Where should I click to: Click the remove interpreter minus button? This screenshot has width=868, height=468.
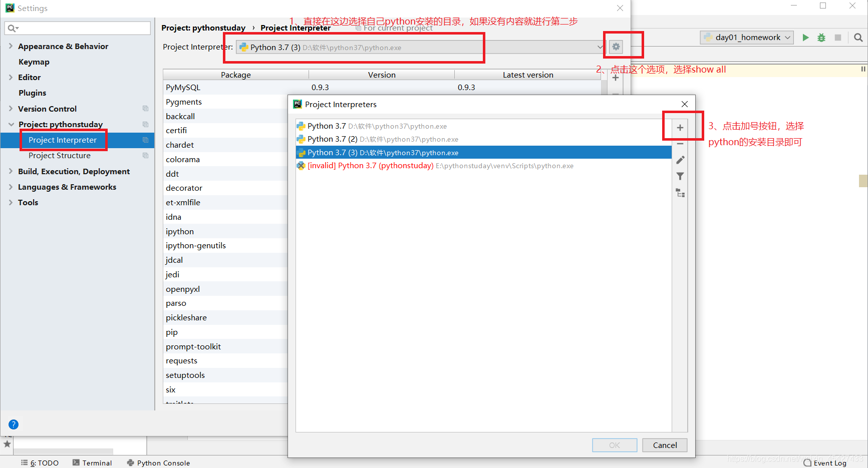(680, 144)
